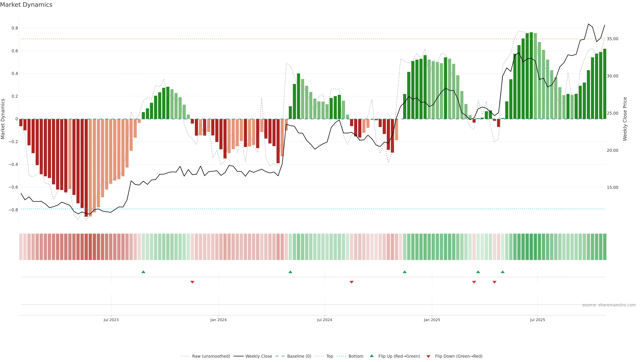Click the Weekly Close Price axis title
Image resolution: width=644 pixels, height=362 pixels.
click(625, 119)
